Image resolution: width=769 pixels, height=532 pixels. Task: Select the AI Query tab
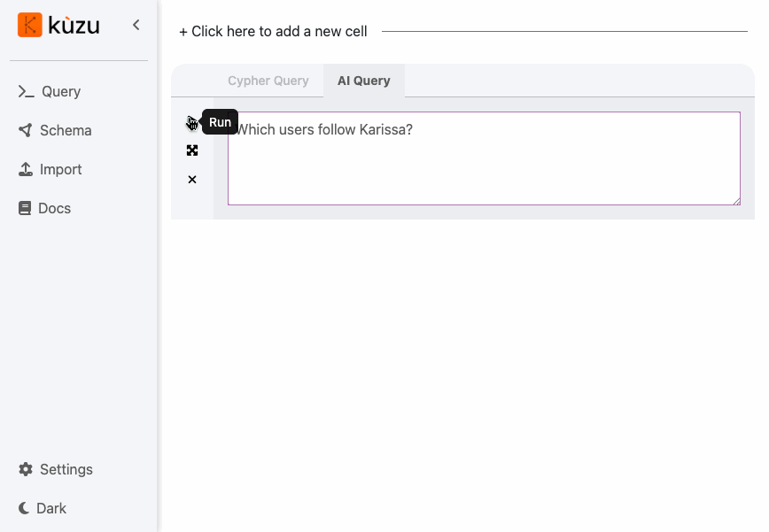pyautogui.click(x=364, y=81)
